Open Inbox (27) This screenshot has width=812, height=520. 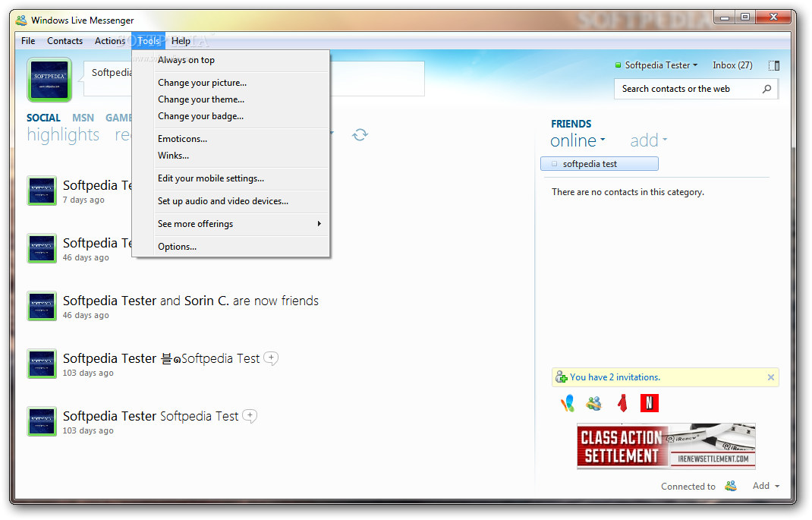(x=732, y=65)
